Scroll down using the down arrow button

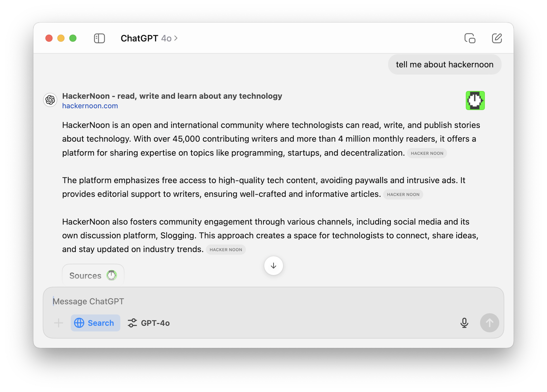click(x=273, y=266)
